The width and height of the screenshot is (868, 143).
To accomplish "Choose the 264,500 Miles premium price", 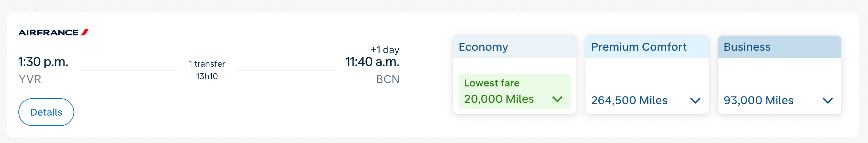I will 629,101.
